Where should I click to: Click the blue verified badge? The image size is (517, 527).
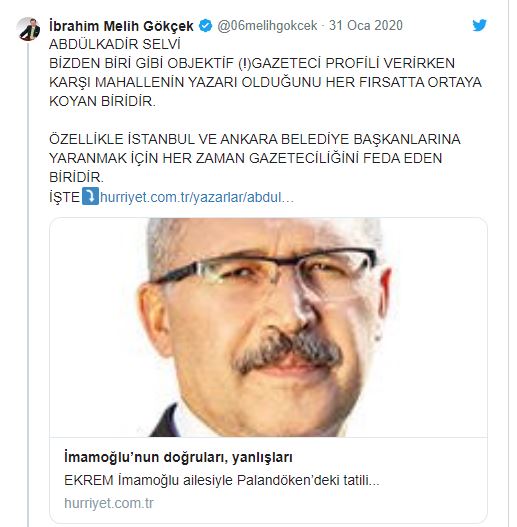pos(205,26)
